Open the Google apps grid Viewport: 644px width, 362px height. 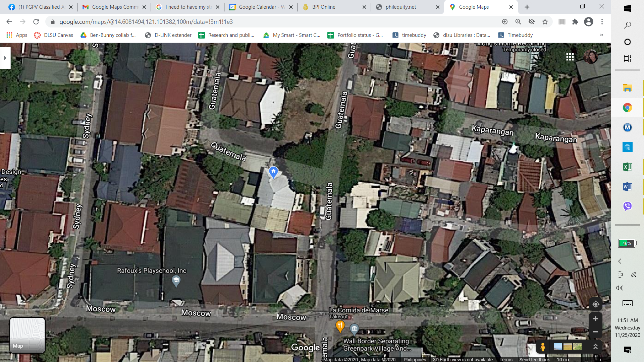pos(570,57)
